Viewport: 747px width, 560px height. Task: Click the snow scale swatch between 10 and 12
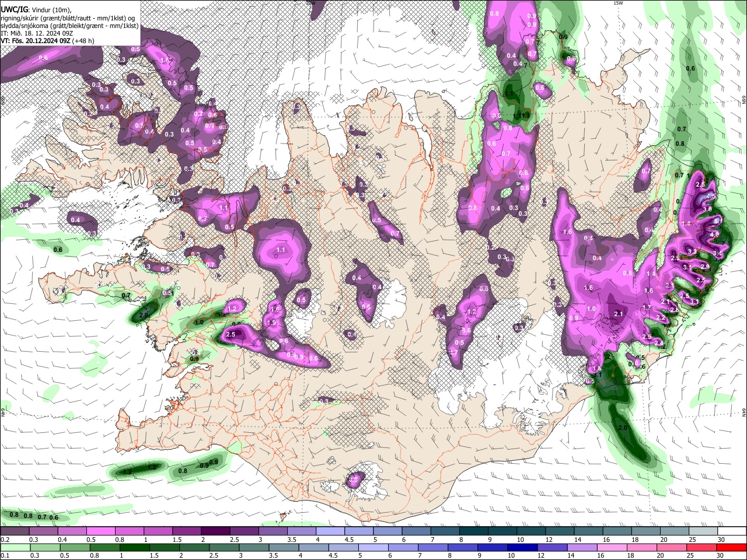click(x=531, y=531)
